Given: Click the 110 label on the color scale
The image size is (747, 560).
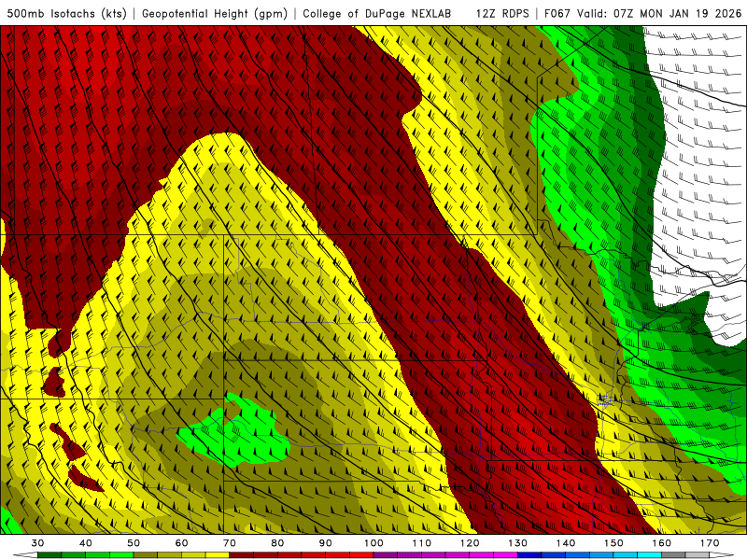Looking at the screenshot, I should click(422, 543).
